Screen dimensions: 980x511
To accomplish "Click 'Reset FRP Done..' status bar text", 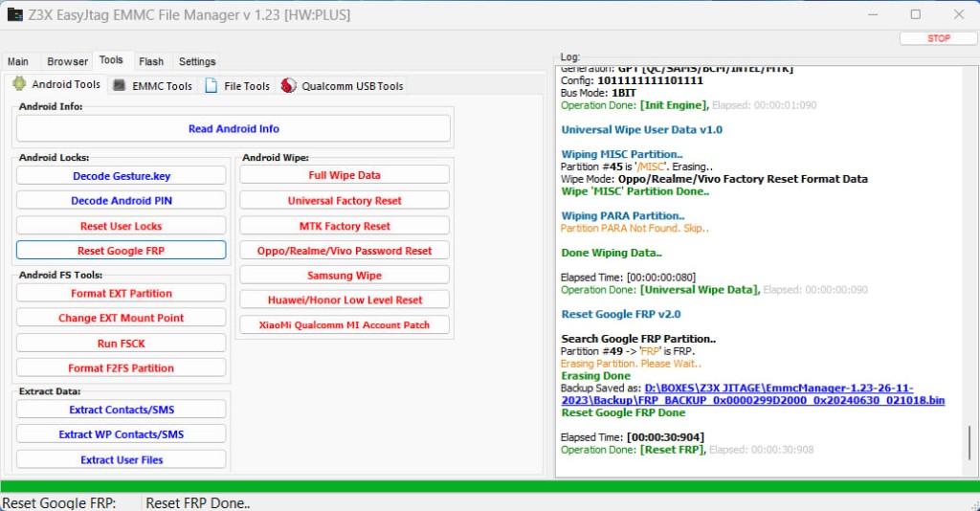I will pyautogui.click(x=197, y=503).
